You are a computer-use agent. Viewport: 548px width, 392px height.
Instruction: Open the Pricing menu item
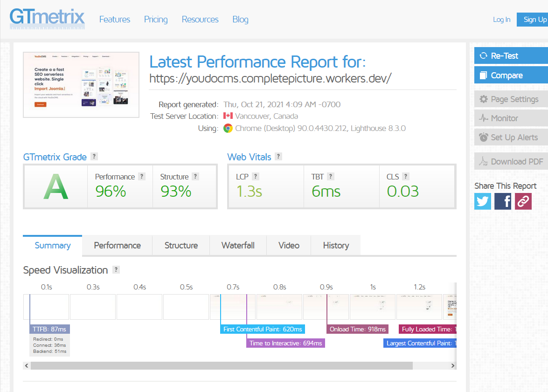(x=156, y=19)
